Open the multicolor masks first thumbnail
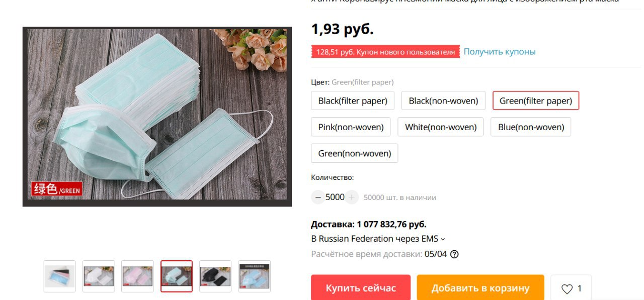The image size is (644, 300). click(59, 276)
